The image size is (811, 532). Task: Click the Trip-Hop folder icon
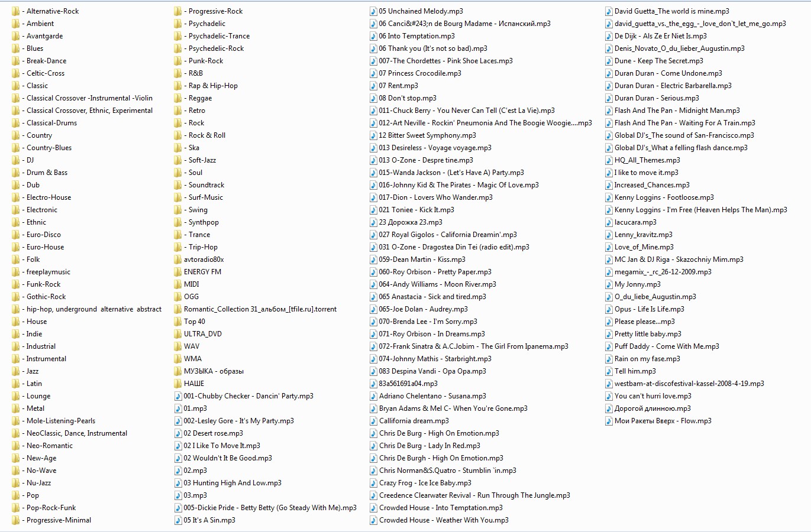[x=177, y=247]
